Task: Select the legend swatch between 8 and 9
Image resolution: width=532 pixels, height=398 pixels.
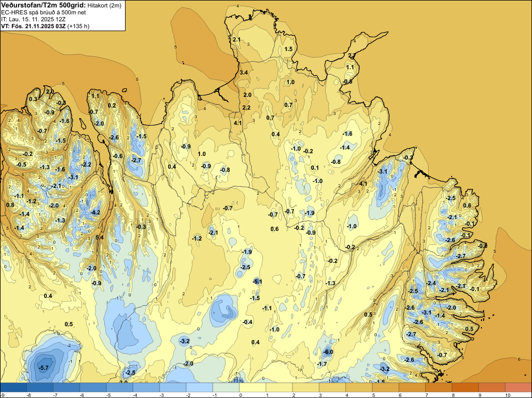Action: coord(465,387)
